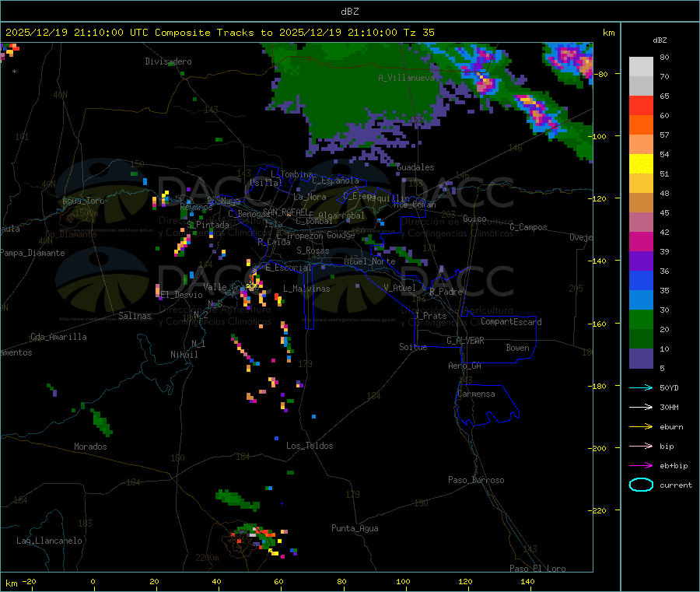
Task: Click the Los_Toldos map label
Action: click(x=310, y=446)
